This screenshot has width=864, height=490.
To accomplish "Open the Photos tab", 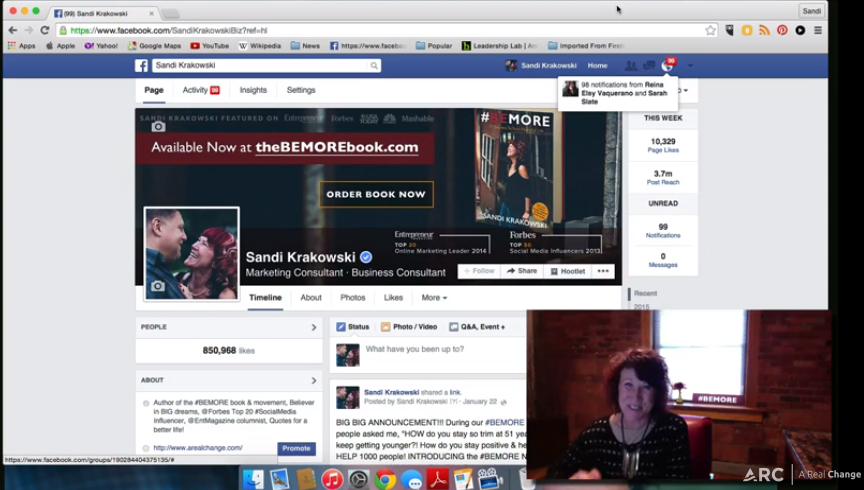I will [353, 298].
